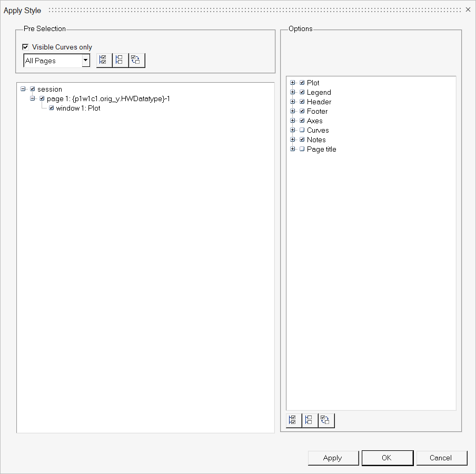Collapse the session tree node
This screenshot has height=474, width=476.
[23, 89]
